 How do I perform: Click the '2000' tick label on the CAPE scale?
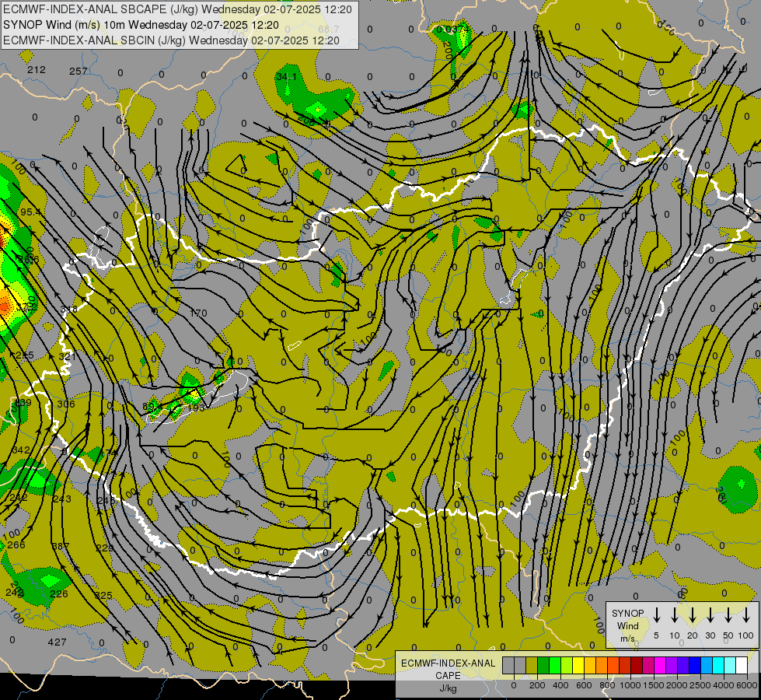click(x=677, y=685)
